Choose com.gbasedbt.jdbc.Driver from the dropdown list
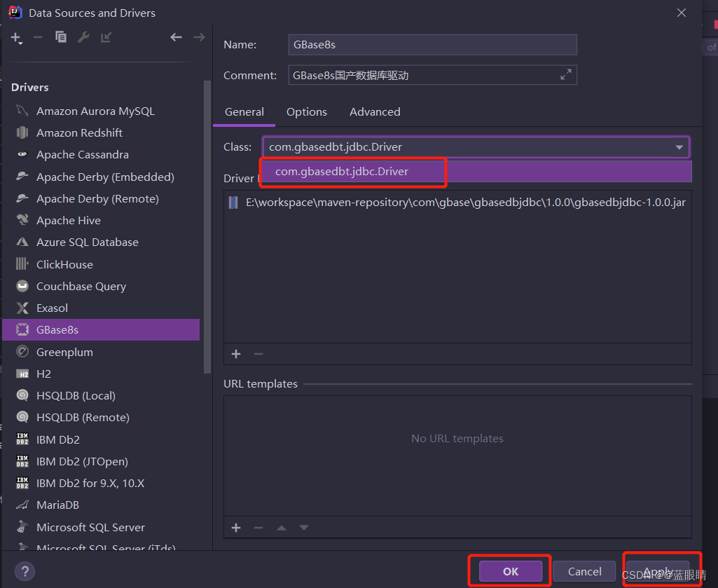 tap(476, 172)
